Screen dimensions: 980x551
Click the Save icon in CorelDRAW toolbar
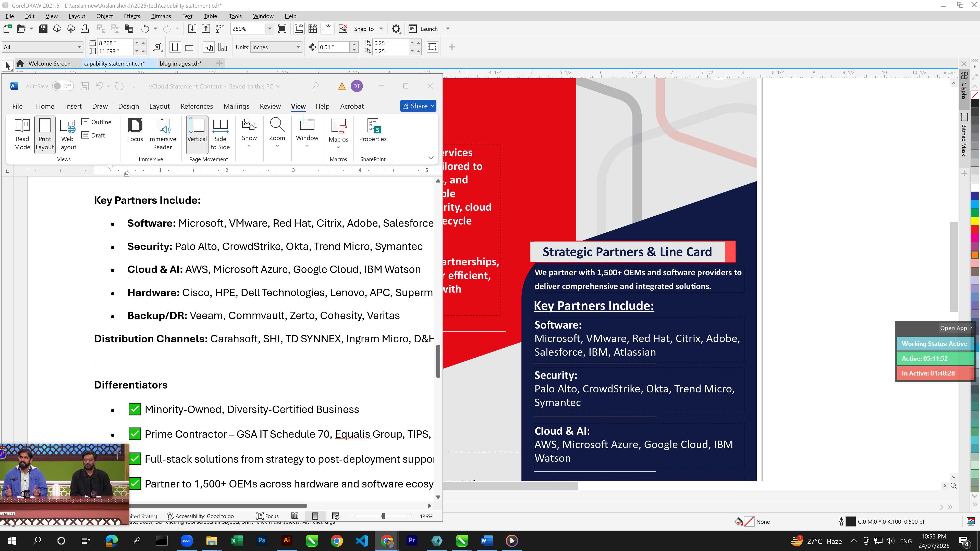pyautogui.click(x=43, y=29)
